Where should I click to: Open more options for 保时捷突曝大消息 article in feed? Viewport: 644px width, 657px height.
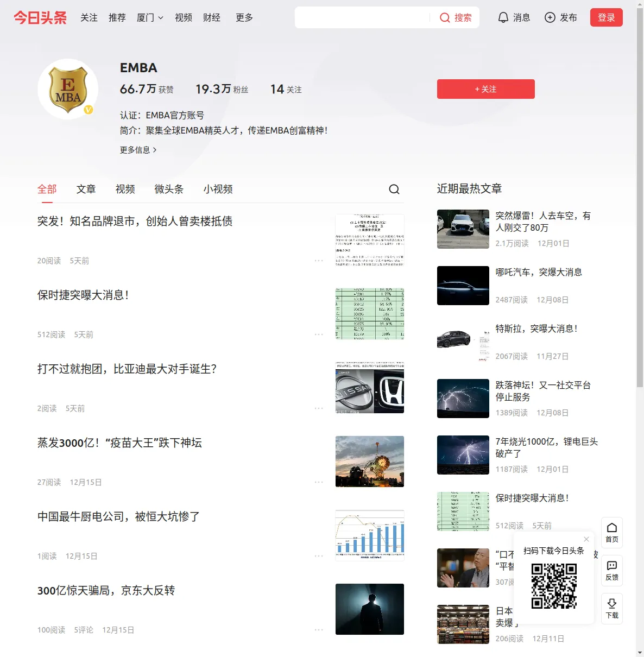(319, 334)
